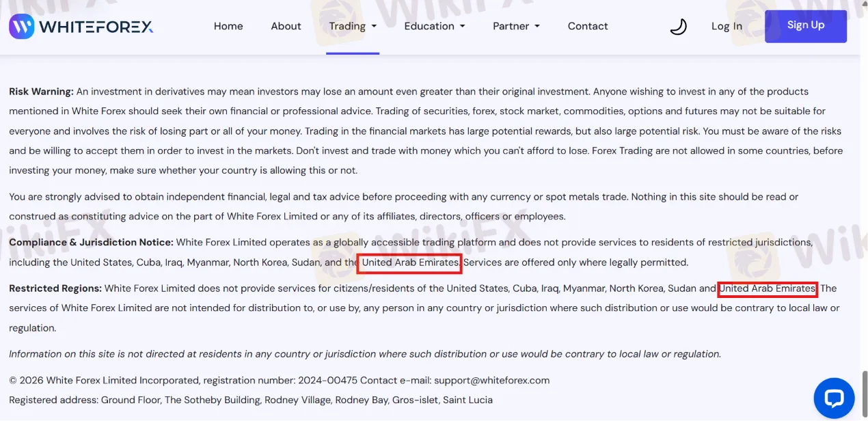Click the Restricted Regions heading text
868x421 pixels.
coord(55,288)
